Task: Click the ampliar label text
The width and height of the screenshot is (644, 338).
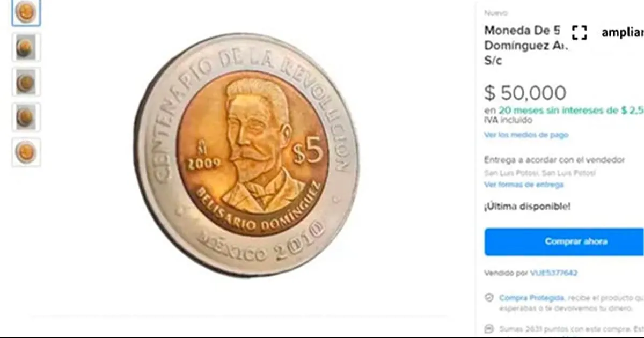Action: click(x=623, y=32)
